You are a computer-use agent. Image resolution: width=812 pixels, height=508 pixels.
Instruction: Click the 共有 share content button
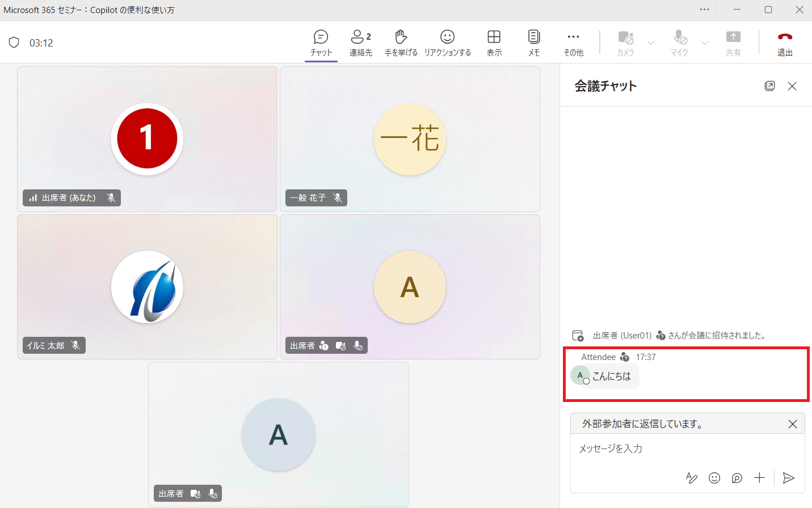click(x=733, y=43)
